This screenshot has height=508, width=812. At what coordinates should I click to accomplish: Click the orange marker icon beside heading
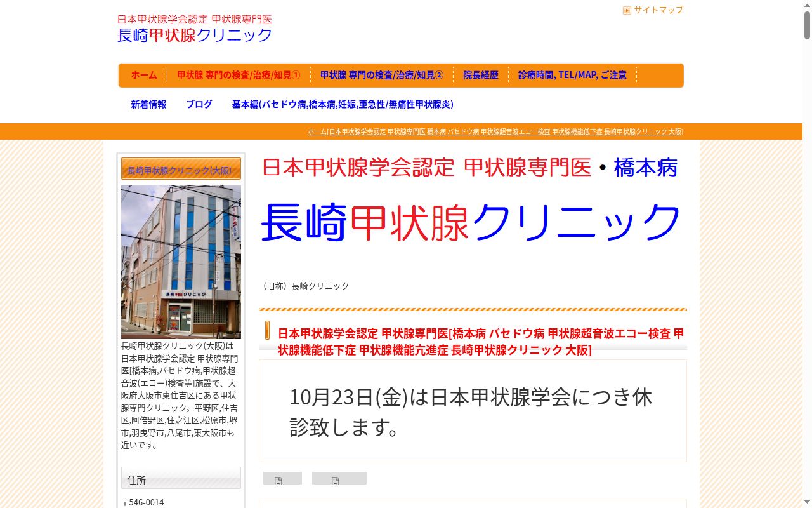pyautogui.click(x=267, y=330)
